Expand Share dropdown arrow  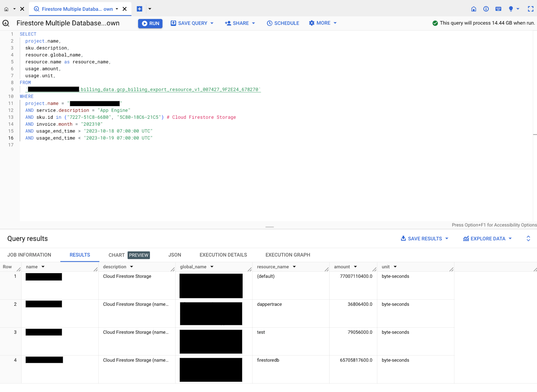point(253,23)
